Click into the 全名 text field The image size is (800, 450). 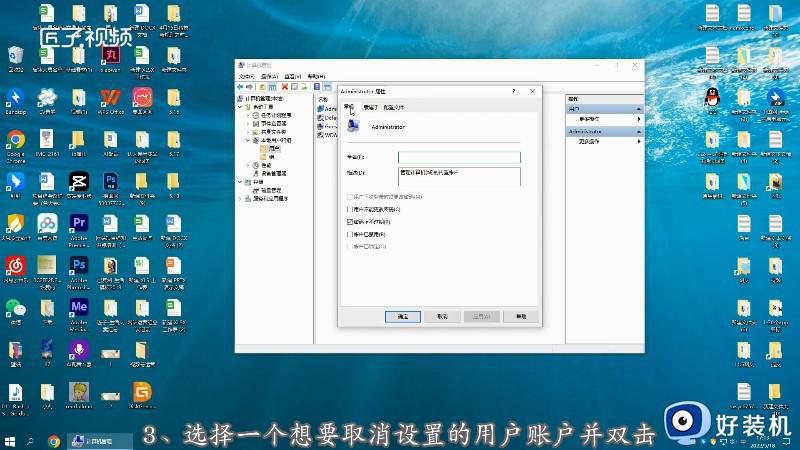(x=459, y=157)
